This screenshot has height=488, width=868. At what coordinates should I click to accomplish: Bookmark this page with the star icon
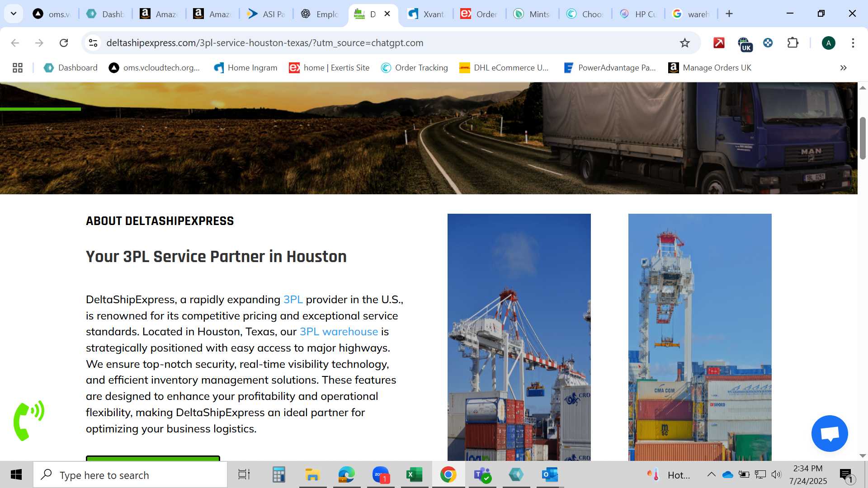[685, 43]
